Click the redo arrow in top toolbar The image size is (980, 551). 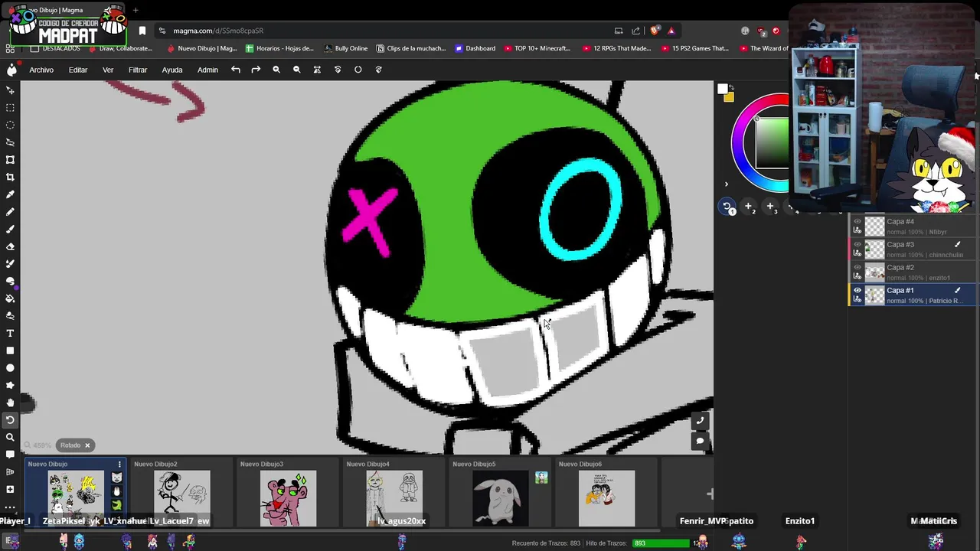(x=256, y=70)
